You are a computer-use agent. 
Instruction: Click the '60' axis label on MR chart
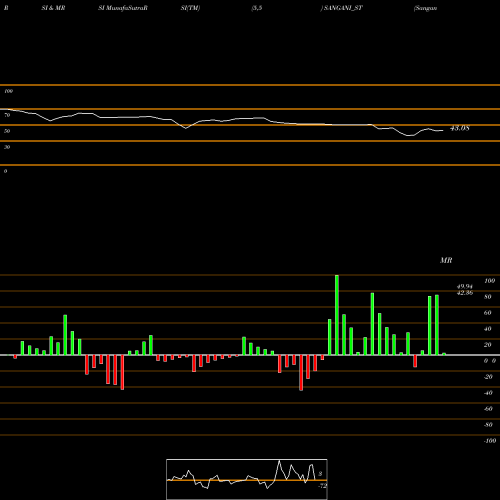[488, 313]
